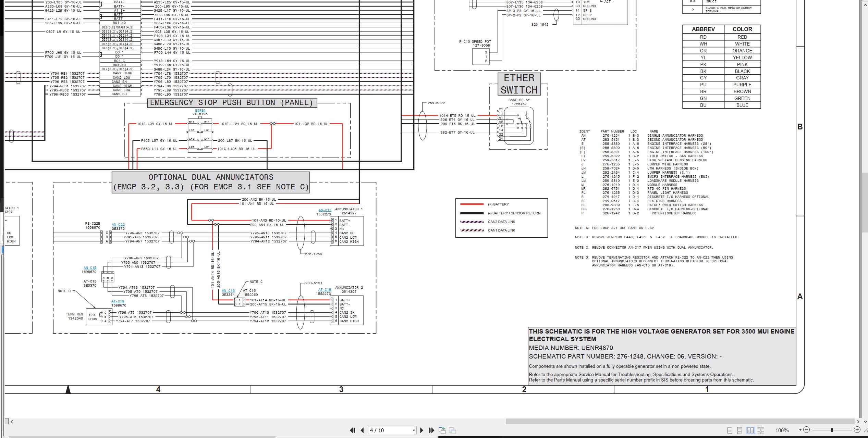Click the horizontal scrollbar right arrow
868x438 pixels.
pos(858,422)
